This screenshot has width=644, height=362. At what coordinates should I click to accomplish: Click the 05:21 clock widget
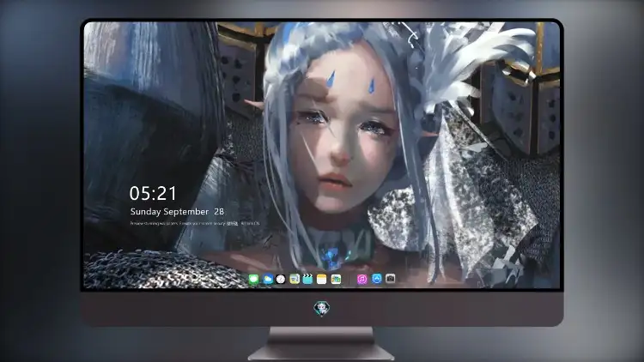click(153, 193)
